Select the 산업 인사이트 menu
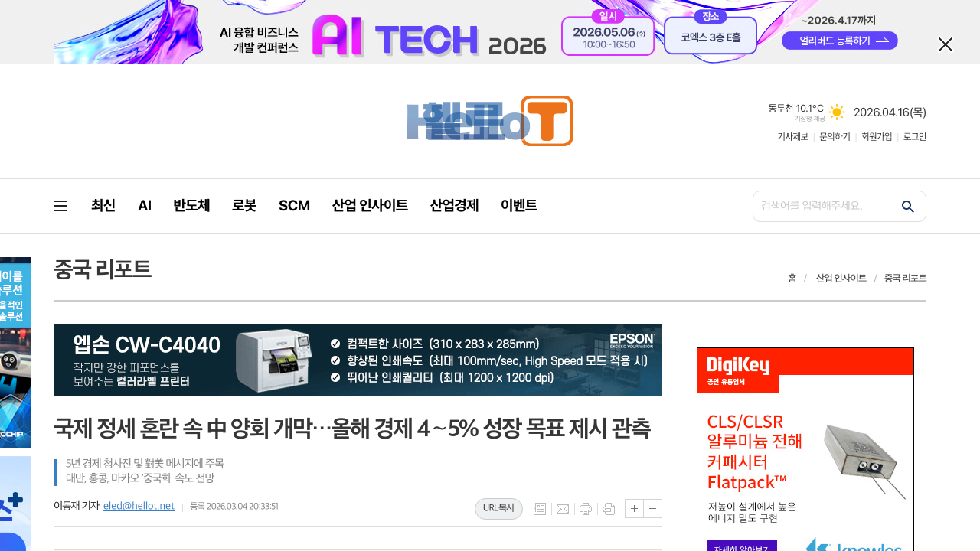The image size is (980, 551). (370, 206)
